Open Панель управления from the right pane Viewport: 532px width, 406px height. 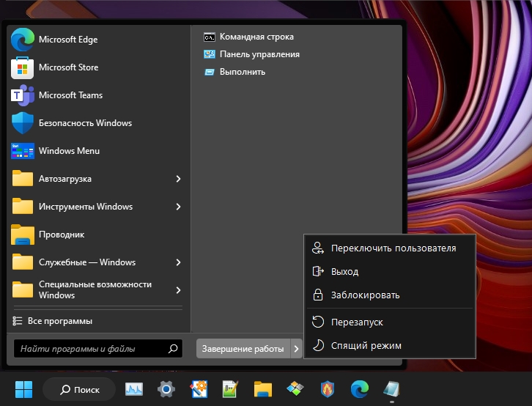click(259, 54)
